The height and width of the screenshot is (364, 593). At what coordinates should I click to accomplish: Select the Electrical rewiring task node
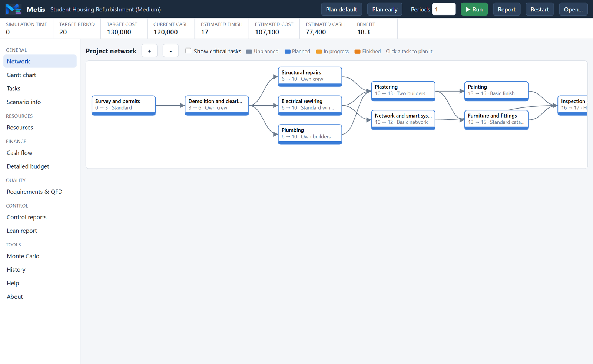(x=310, y=105)
